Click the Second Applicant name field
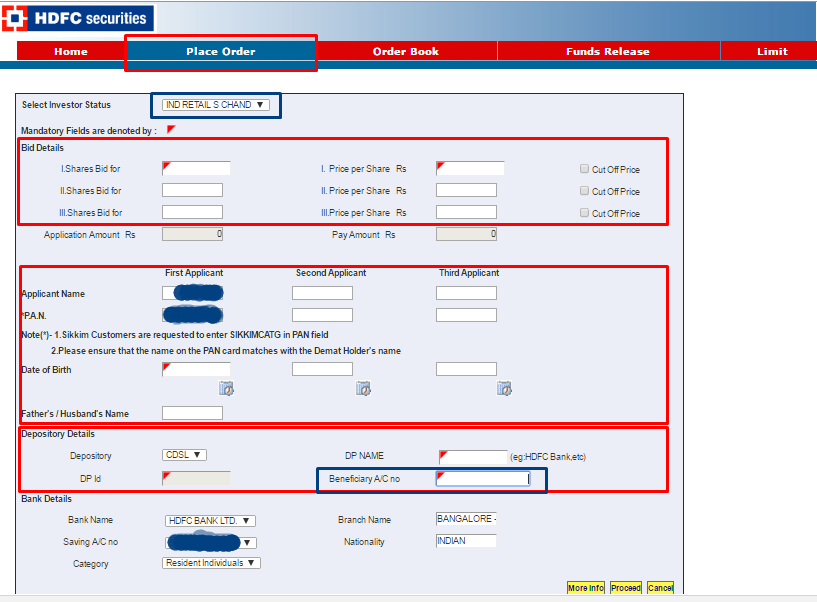Viewport: 817px width, 602px height. tap(323, 293)
